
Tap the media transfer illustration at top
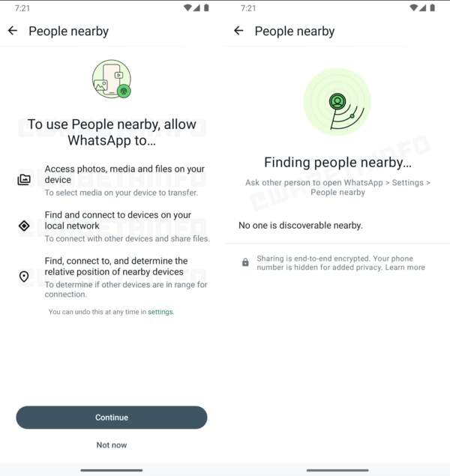(112, 79)
